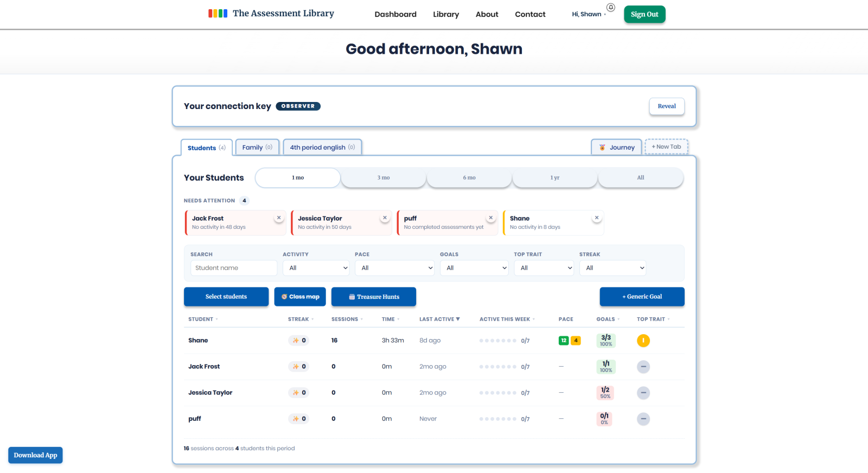
Task: Sort table by Goals column header
Action: 608,319
